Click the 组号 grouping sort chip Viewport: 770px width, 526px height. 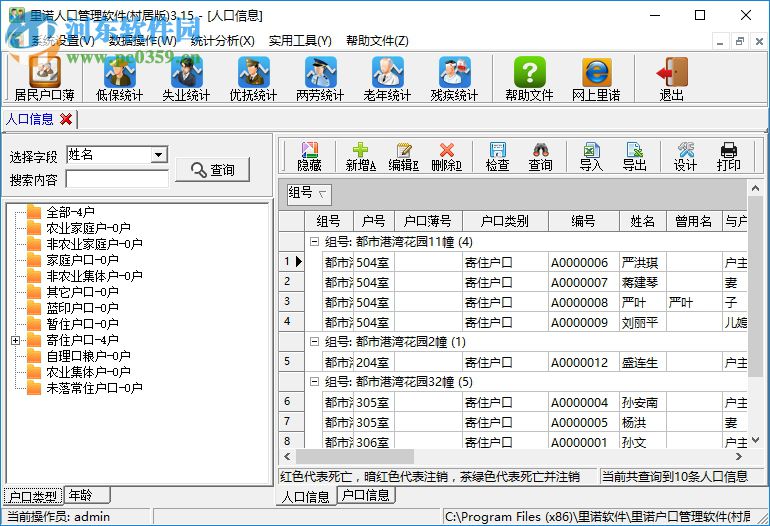click(309, 194)
